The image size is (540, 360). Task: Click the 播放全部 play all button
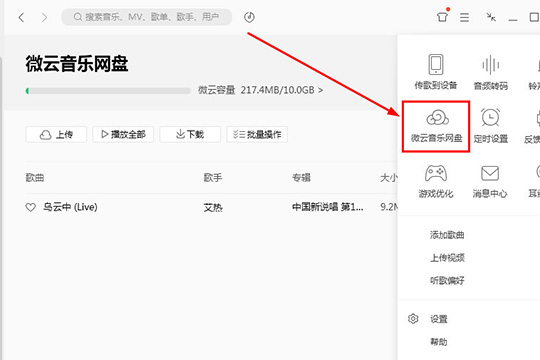click(123, 134)
